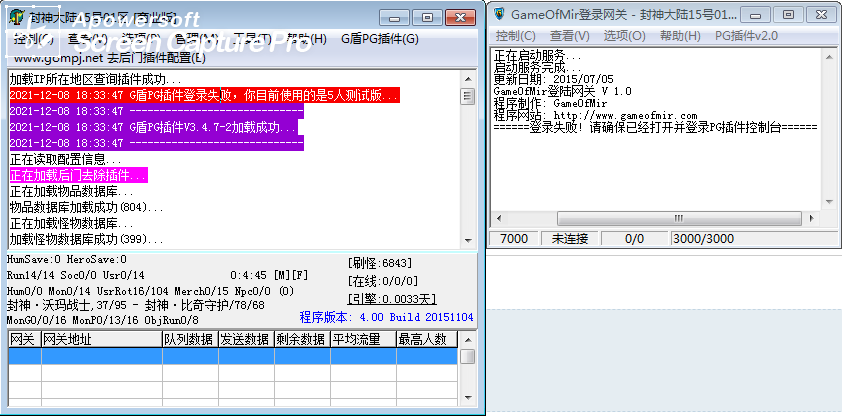Click left arrow of login gateway horizontal scrollbar
This screenshot has width=842, height=418.
498,219
